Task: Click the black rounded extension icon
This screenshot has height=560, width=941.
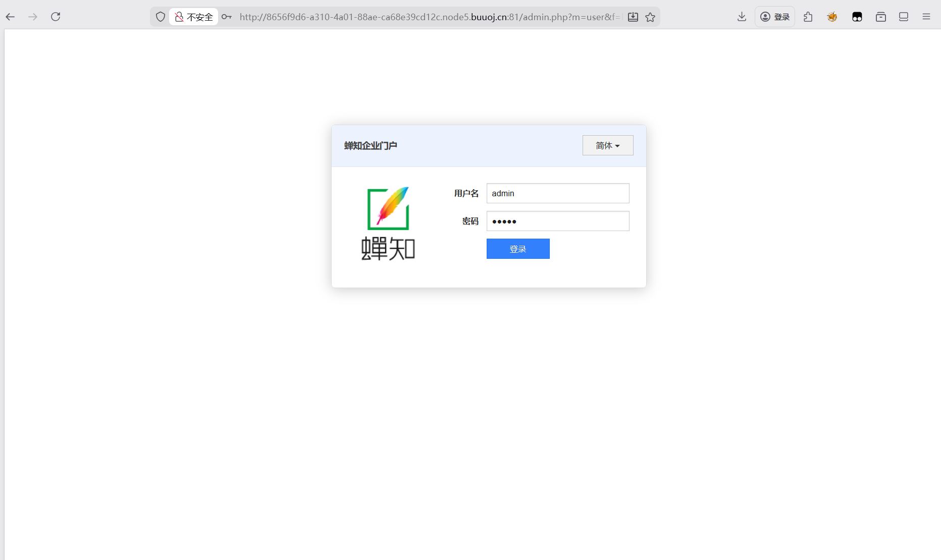Action: tap(857, 17)
